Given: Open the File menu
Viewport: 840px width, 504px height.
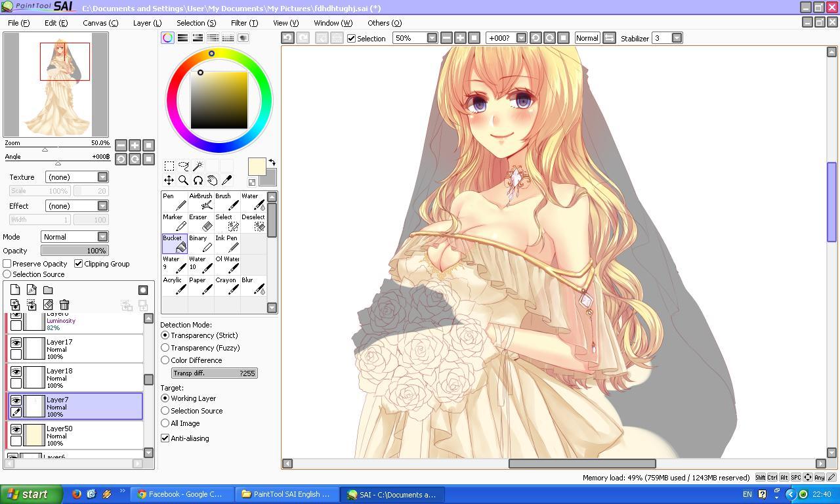Looking at the screenshot, I should (18, 23).
